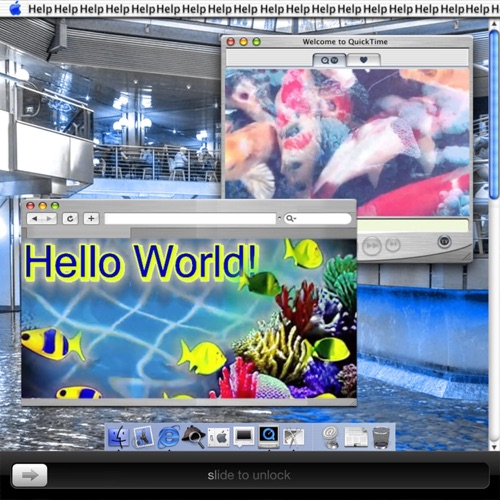Click the black monitor display dock icon
The image size is (500, 500).
244,437
